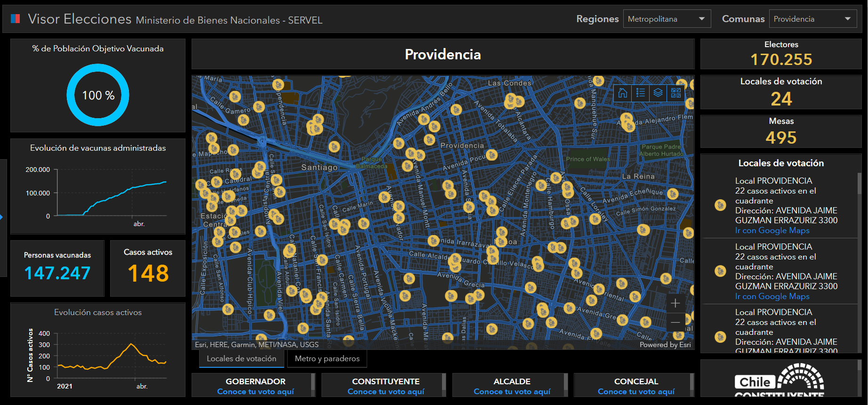The image size is (868, 405).
Task: Click the Chile Constituyente logo image
Action: pos(779,379)
